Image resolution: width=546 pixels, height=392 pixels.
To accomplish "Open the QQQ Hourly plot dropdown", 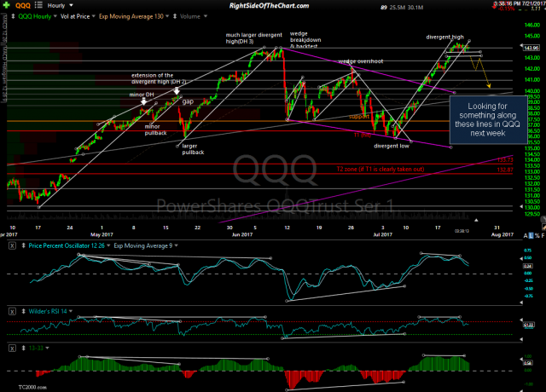I will (x=37, y=16).
